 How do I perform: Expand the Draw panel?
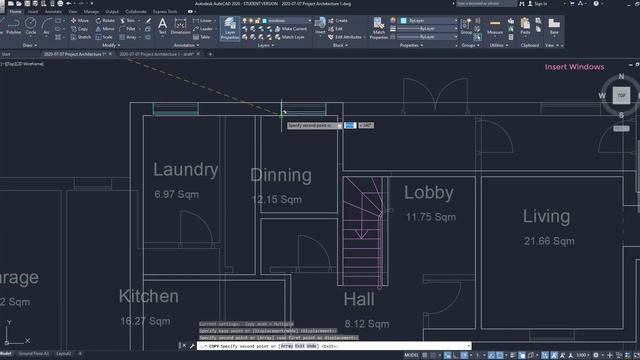click(x=30, y=45)
